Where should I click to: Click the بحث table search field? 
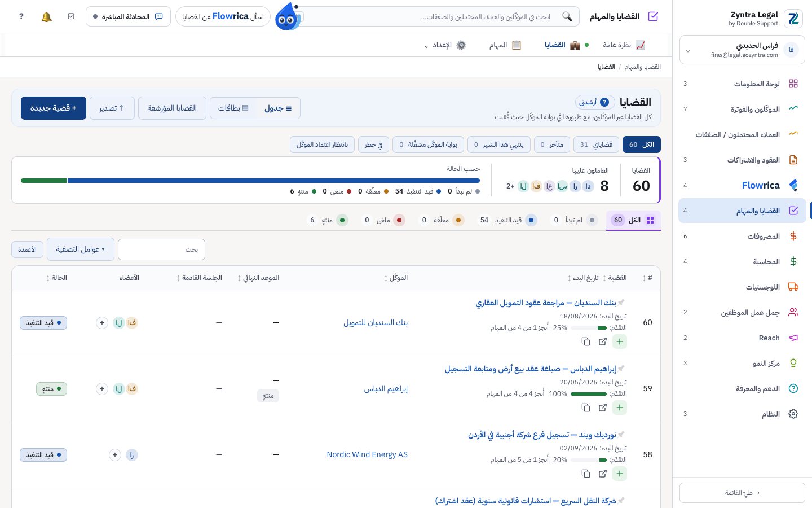161,249
